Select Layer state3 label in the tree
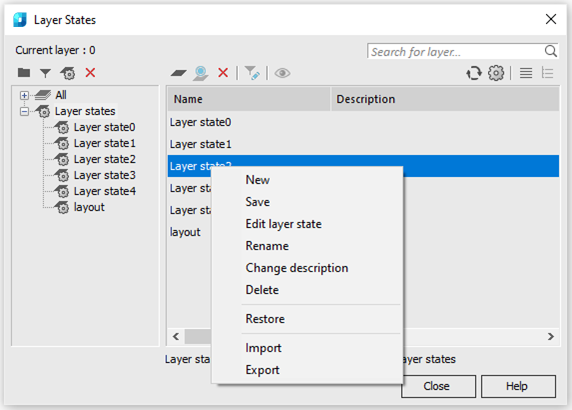 coord(104,175)
